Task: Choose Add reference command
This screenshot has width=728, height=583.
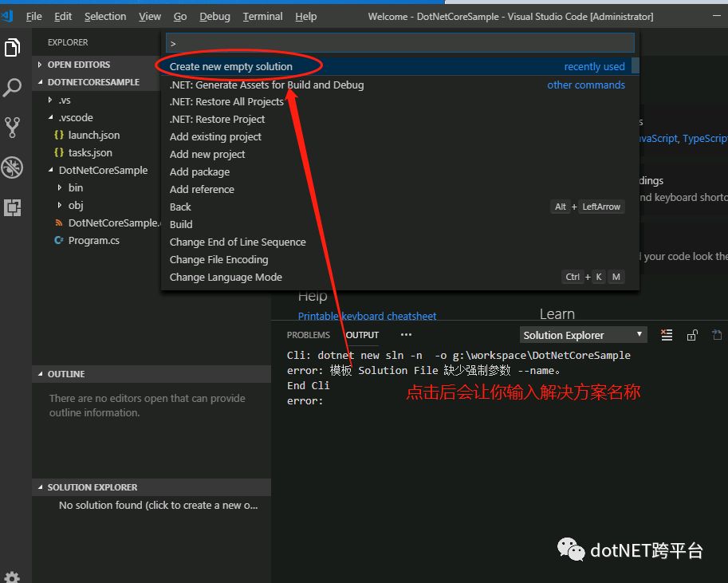Action: coord(399,190)
